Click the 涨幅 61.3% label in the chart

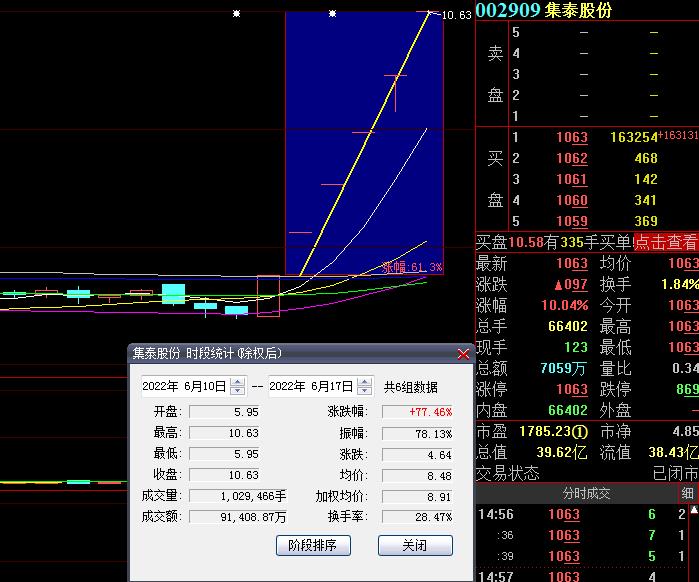(411, 267)
